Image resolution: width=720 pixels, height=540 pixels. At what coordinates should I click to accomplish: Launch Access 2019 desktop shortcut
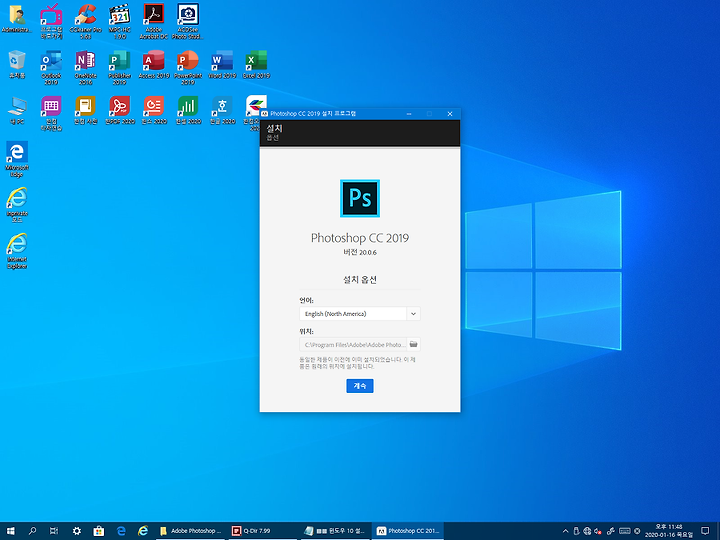click(x=154, y=64)
